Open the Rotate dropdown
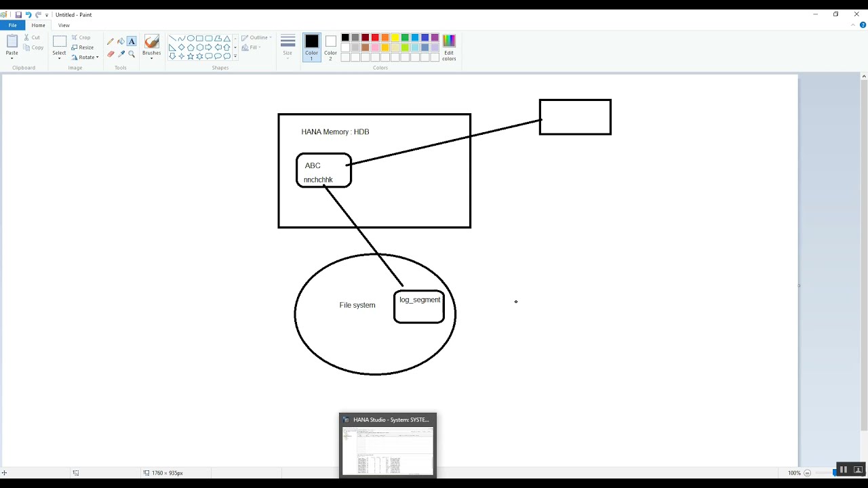Screen dimensions: 868x488 coord(85,58)
